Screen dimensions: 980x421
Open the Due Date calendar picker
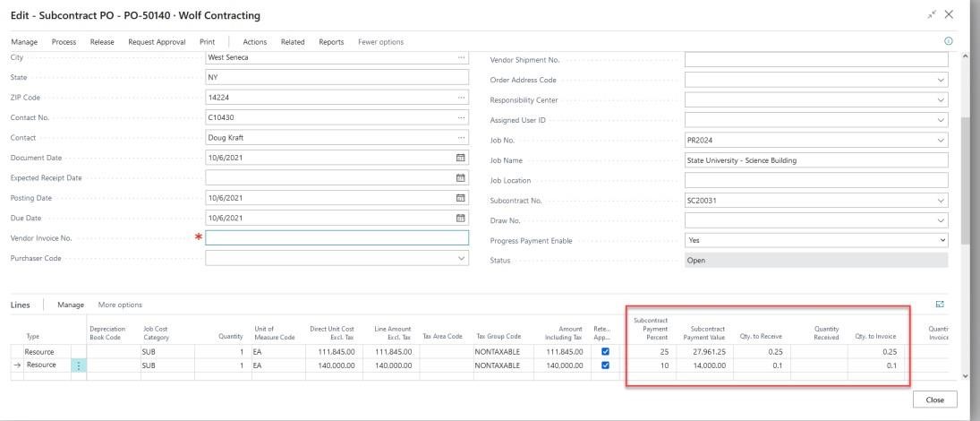tap(461, 218)
